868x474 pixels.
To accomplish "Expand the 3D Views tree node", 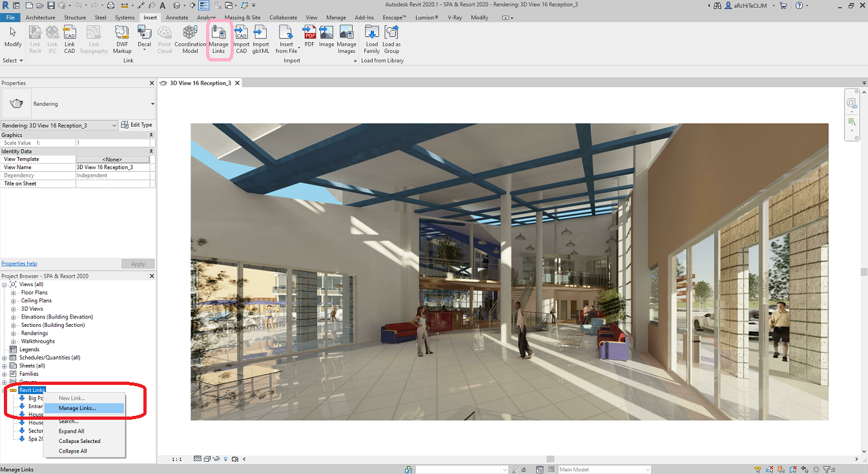I will click(13, 309).
